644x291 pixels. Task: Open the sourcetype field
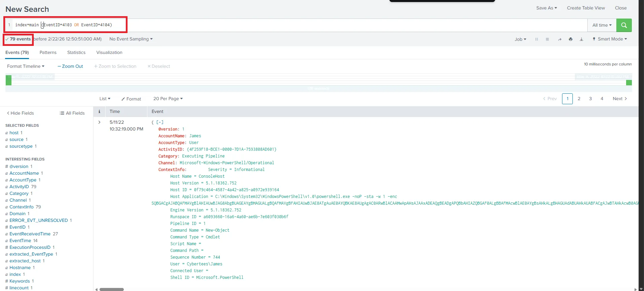pos(21,146)
